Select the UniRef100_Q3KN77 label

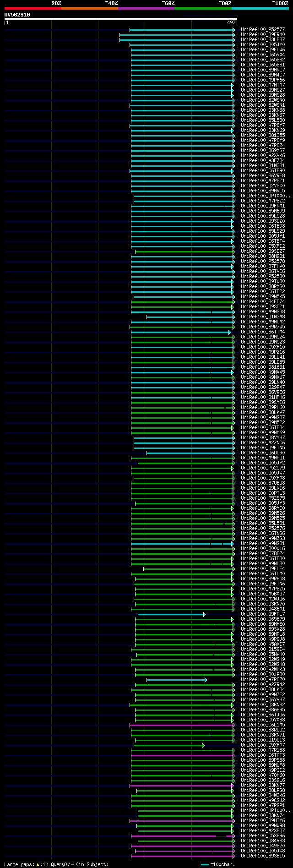[263, 786]
